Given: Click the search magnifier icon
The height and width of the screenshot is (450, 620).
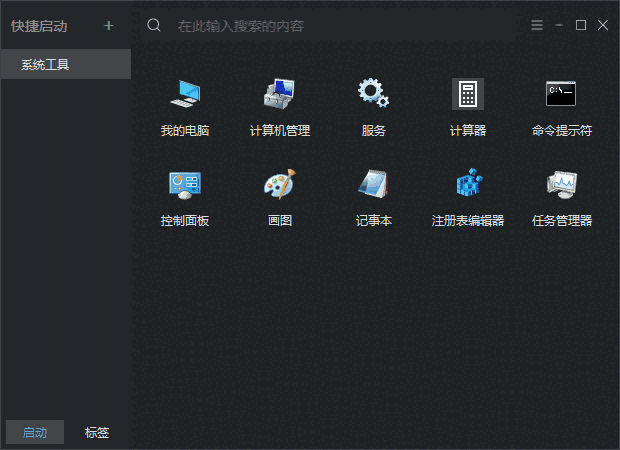Looking at the screenshot, I should coord(154,25).
